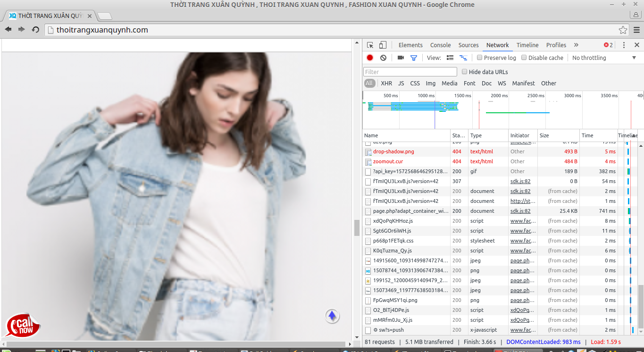Click the network Filter text field
This screenshot has height=352, width=644.
(x=410, y=72)
